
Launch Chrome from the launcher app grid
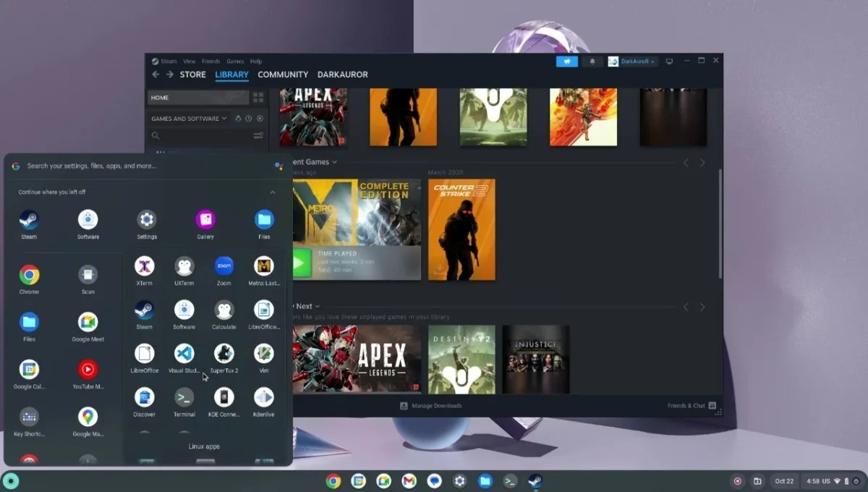[29, 275]
